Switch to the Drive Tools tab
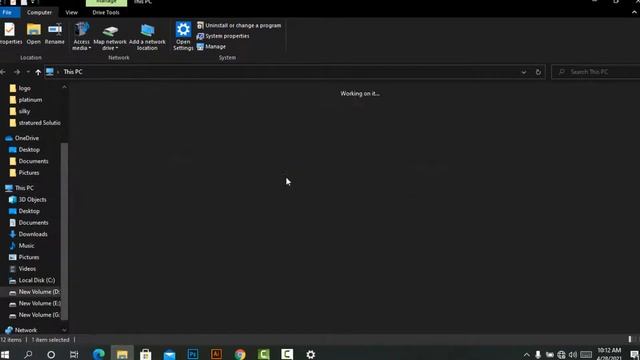The width and height of the screenshot is (640, 360). click(x=106, y=13)
